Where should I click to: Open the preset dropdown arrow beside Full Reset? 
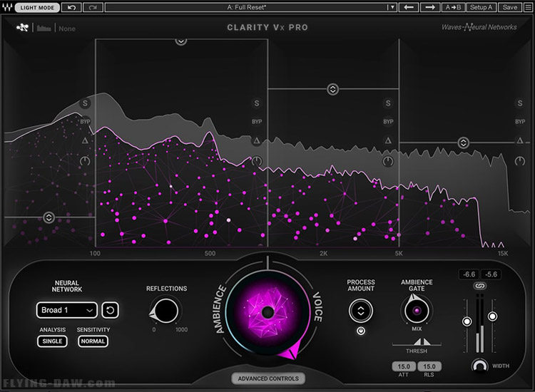[x=392, y=7]
